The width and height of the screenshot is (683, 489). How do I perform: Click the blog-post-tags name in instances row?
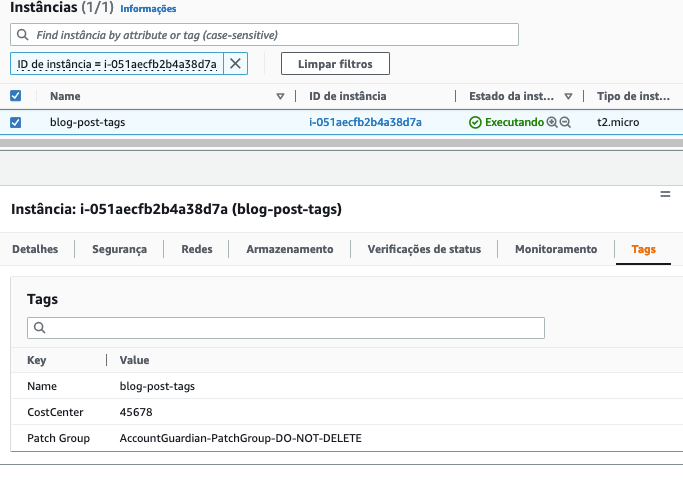pos(88,122)
